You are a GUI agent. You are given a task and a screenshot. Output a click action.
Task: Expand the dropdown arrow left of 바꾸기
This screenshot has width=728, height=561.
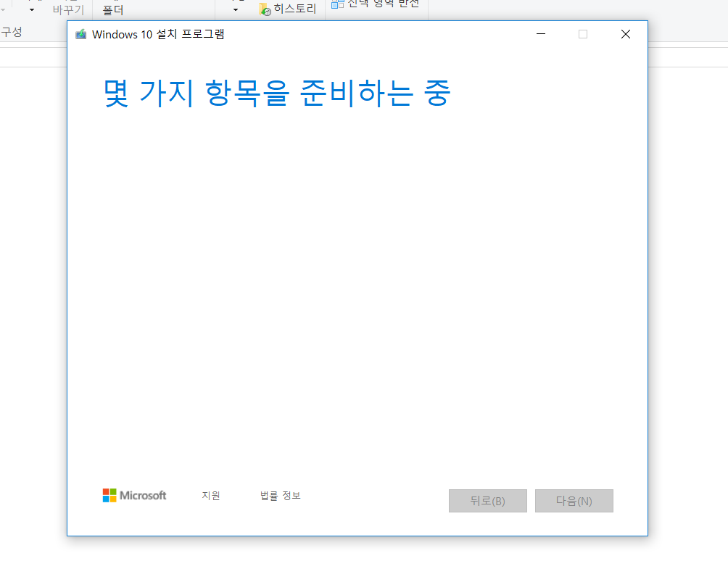click(32, 9)
